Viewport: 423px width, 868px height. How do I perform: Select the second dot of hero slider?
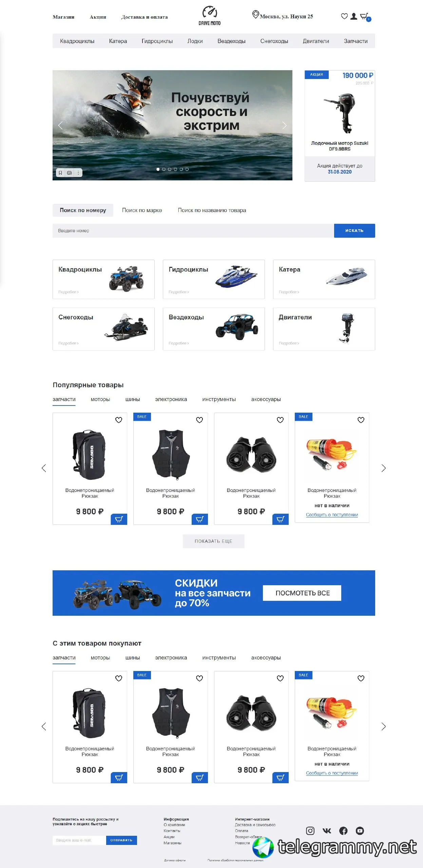click(164, 169)
